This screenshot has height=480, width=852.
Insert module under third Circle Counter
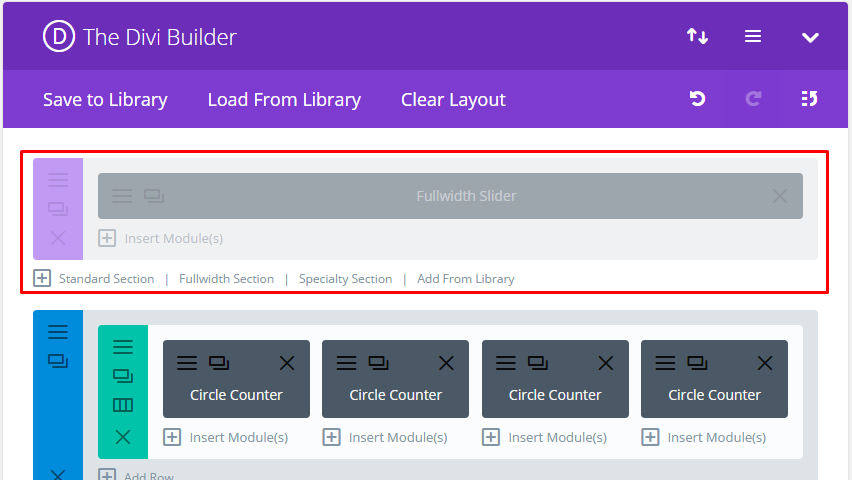click(x=544, y=437)
